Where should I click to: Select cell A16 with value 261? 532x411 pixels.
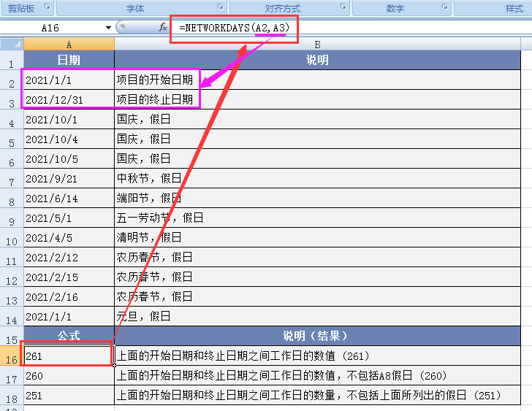click(x=69, y=356)
